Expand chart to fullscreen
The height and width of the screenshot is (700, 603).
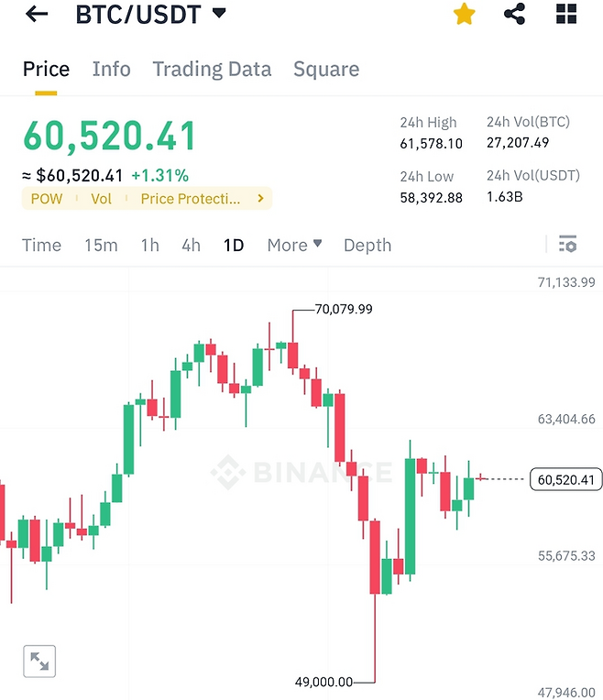[39, 661]
